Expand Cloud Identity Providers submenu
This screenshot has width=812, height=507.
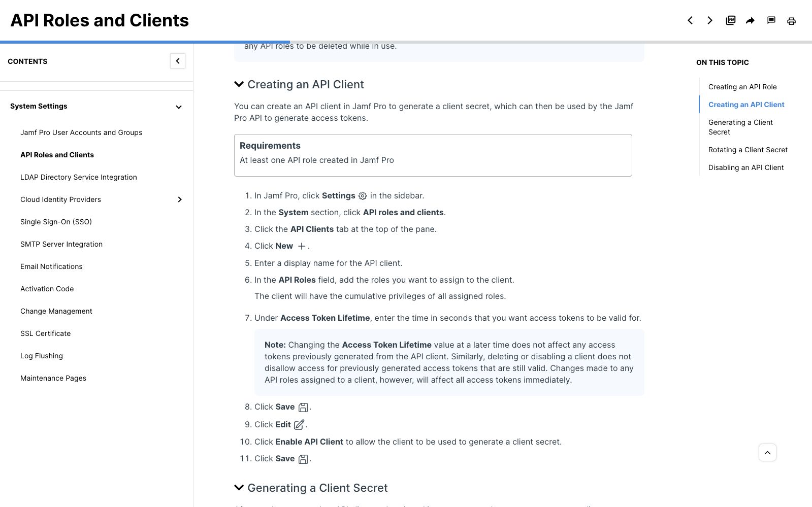180,199
